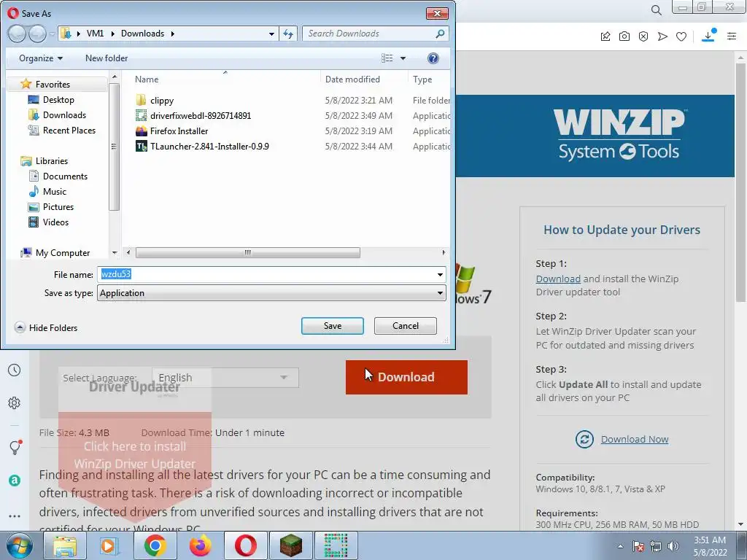Open the ad blocker shield icon
747x560 pixels.
point(643,36)
